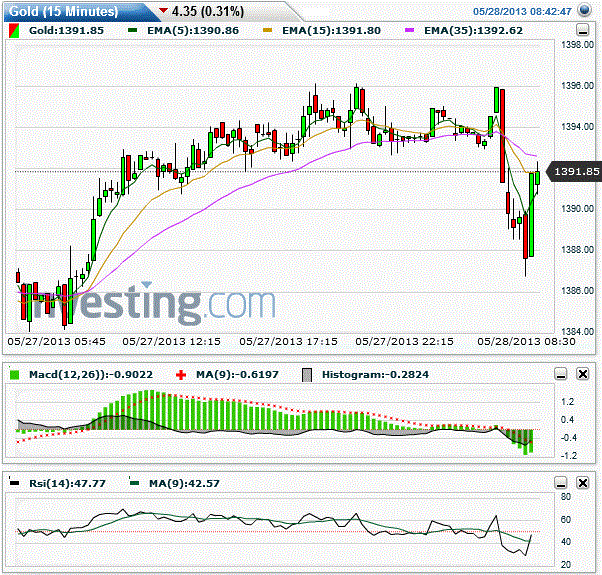
Task: Close the MACD indicator panel
Action: coord(583,373)
